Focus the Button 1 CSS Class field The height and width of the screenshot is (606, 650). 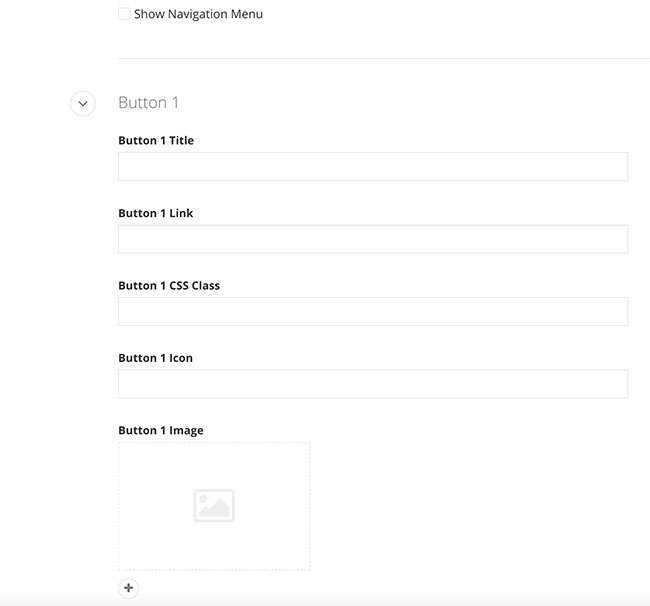(372, 311)
